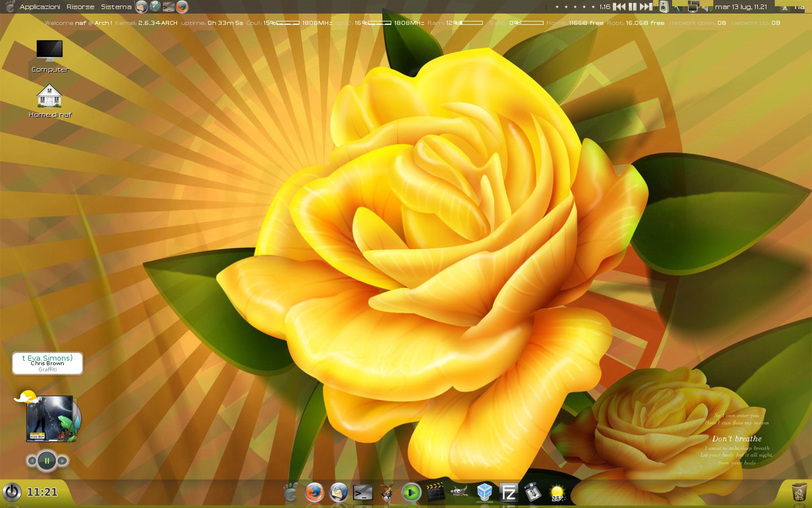This screenshot has width=812, height=508.
Task: Pause playback from the top panel applet
Action: (x=633, y=7)
